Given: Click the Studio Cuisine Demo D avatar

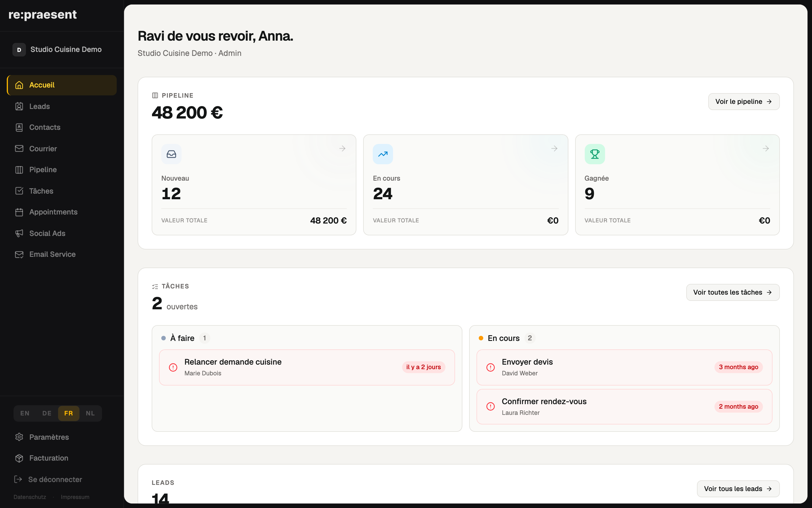Looking at the screenshot, I should (x=19, y=50).
